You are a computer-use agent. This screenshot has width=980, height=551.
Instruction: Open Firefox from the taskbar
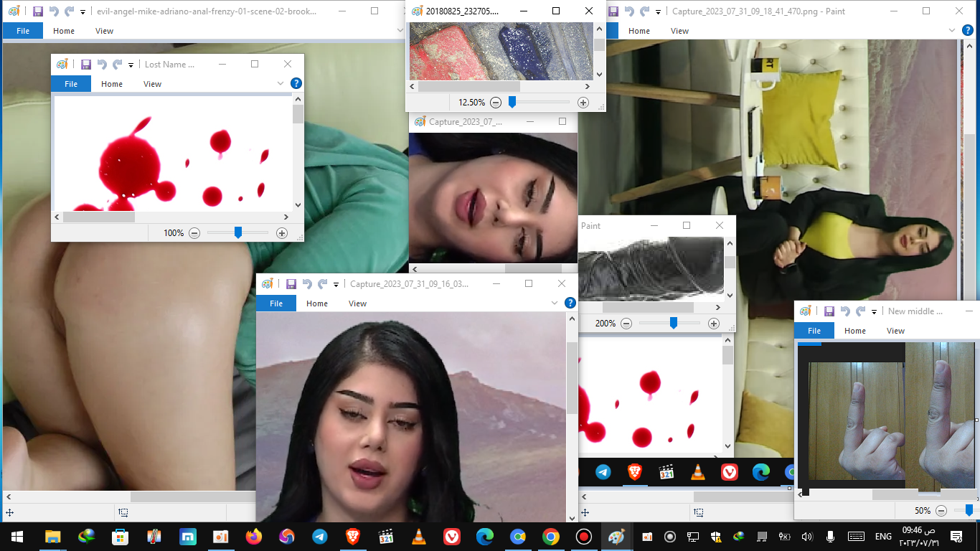tap(253, 537)
